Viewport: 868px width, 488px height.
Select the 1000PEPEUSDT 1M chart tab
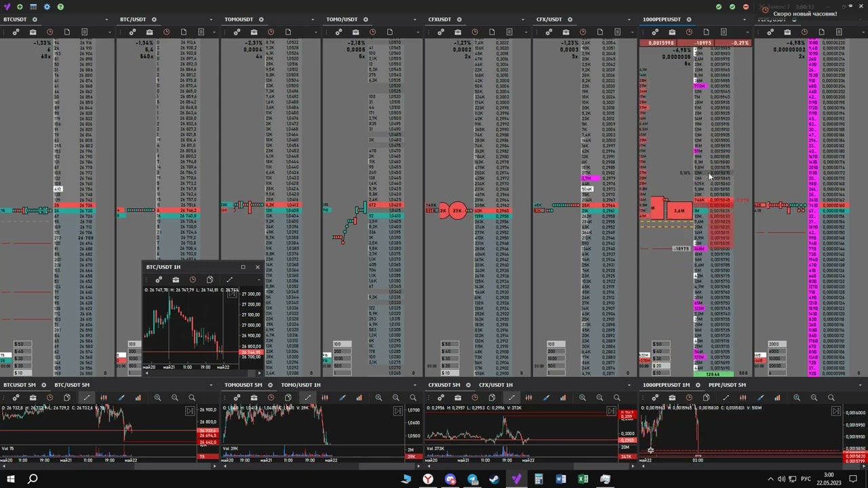pyautogui.click(x=666, y=385)
